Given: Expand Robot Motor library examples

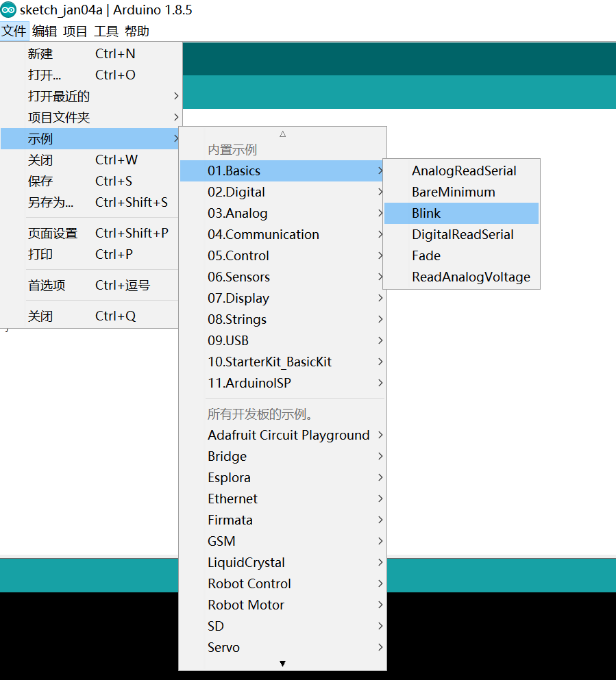Looking at the screenshot, I should (282, 605).
